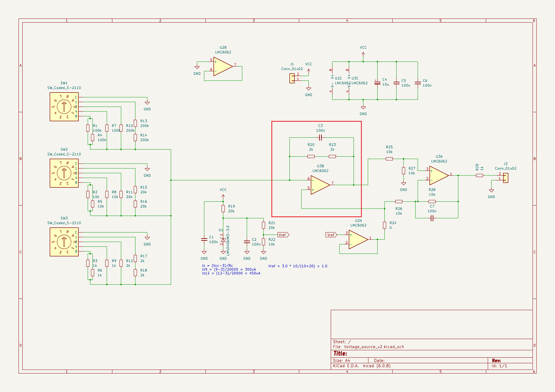Image resolution: width=555 pixels, height=392 pixels.
Task: Click the C7 feedback capacitor symbol
Action: pos(432,218)
